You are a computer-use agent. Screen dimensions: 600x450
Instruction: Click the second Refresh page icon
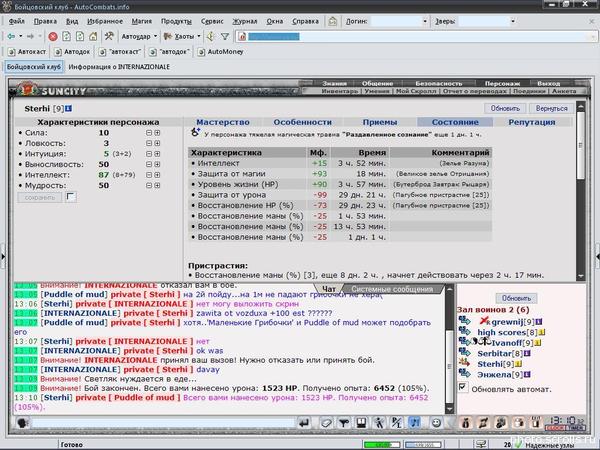tap(80, 36)
